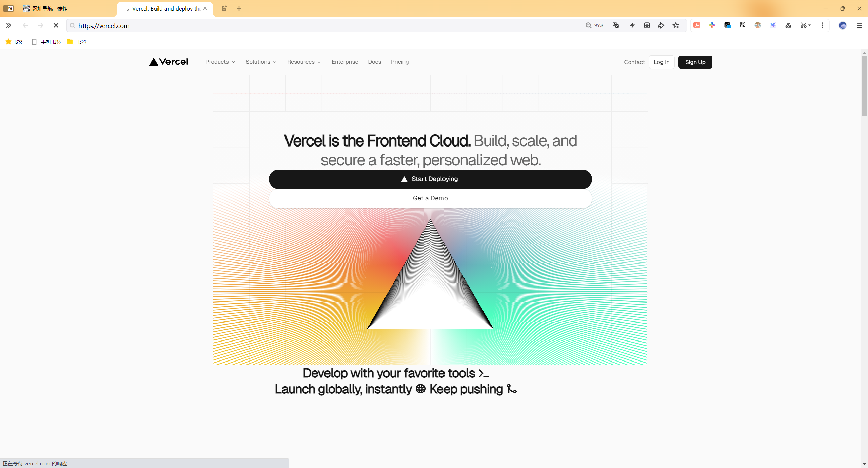The width and height of the screenshot is (868, 468).
Task: Click the 'Vercel is the Frontend Cloud.' headline
Action: click(377, 141)
